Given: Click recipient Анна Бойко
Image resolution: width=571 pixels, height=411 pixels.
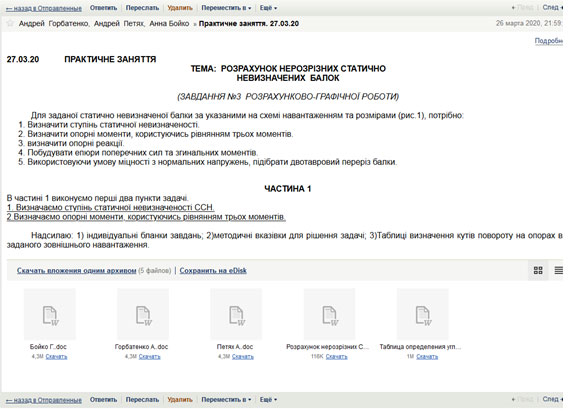Looking at the screenshot, I should [169, 24].
